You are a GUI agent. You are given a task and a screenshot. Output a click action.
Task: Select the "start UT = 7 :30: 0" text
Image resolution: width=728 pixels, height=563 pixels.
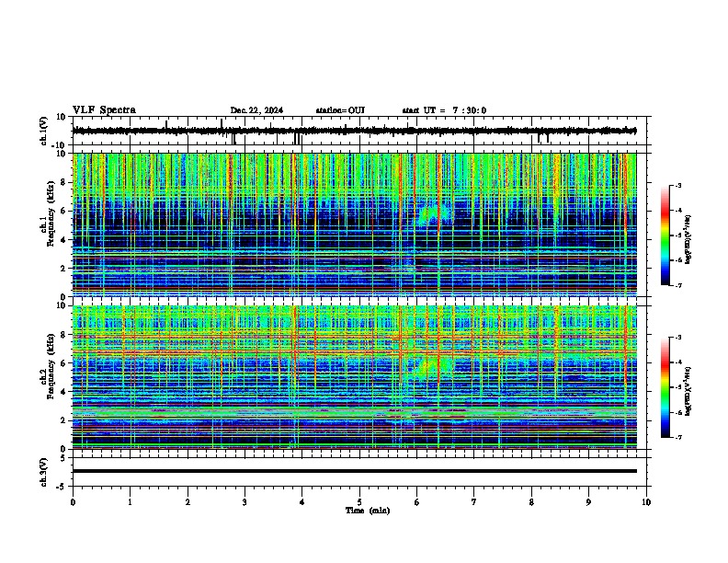click(x=444, y=110)
